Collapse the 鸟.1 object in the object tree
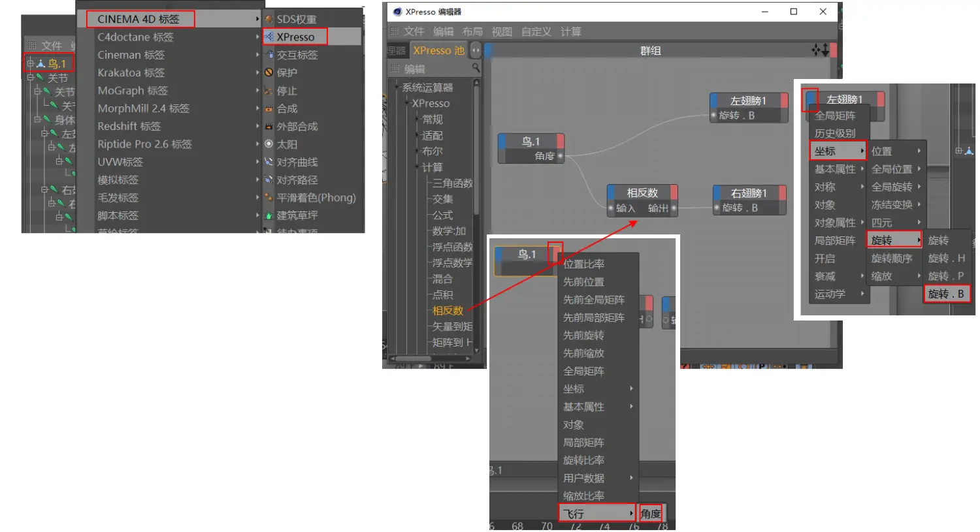 (30, 63)
